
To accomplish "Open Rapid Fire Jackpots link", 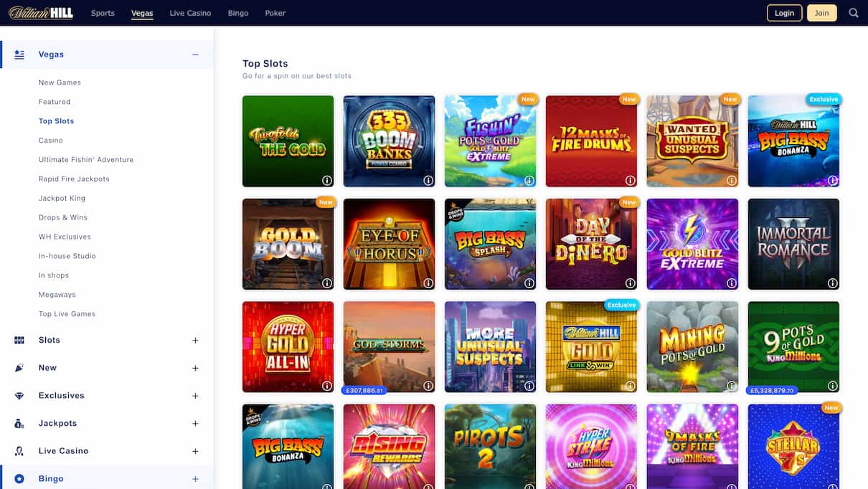I will (74, 179).
